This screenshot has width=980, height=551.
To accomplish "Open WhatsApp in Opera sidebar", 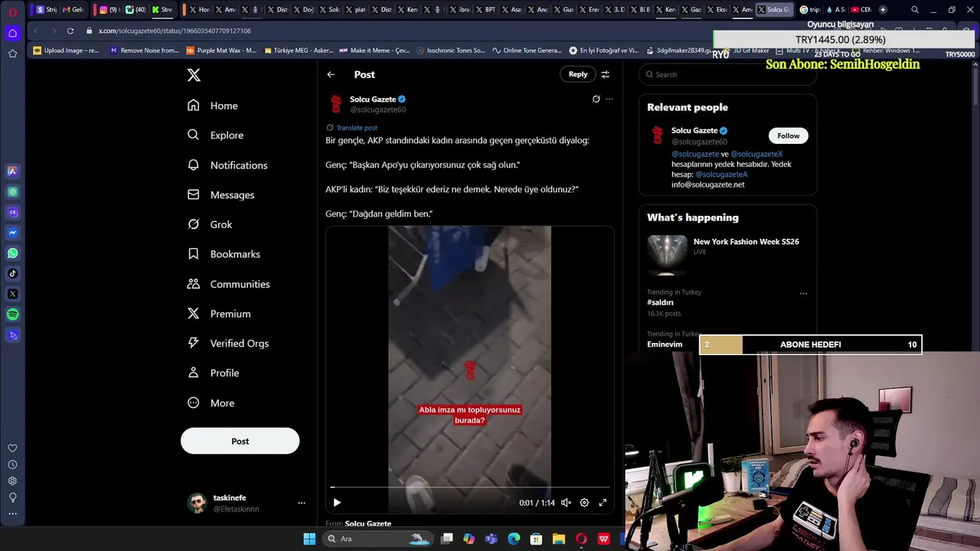I will [12, 253].
